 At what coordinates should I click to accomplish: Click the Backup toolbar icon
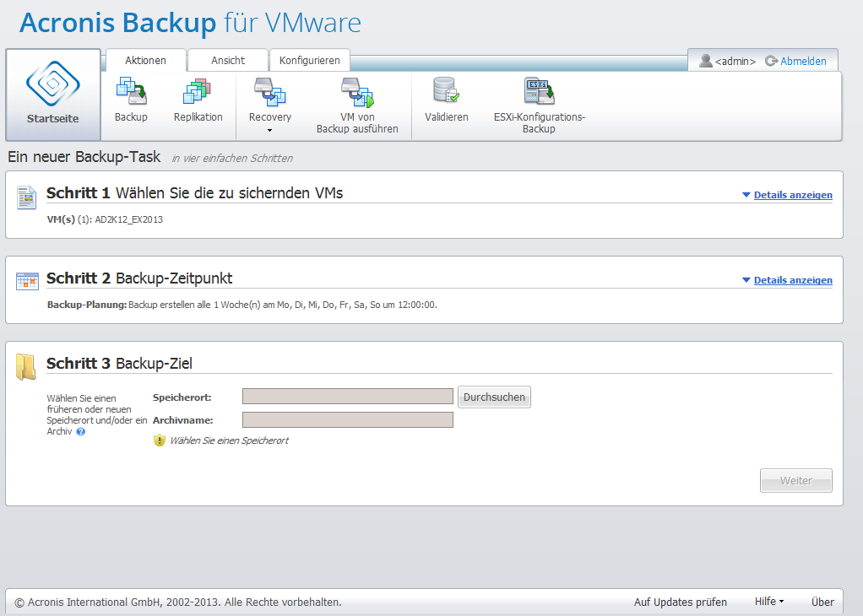tap(131, 91)
